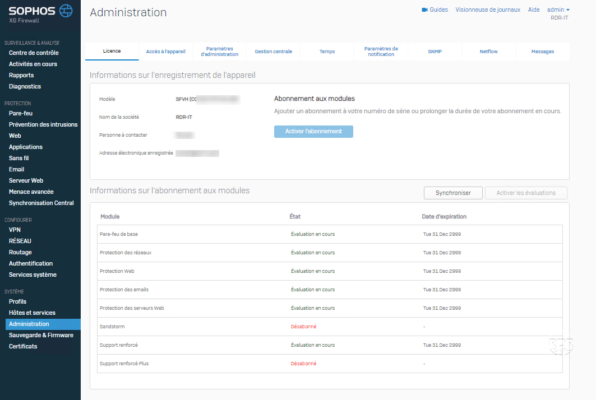Screen dimensions: 596x400
Task: Click the Support renforcé row
Action: [x=330, y=345]
